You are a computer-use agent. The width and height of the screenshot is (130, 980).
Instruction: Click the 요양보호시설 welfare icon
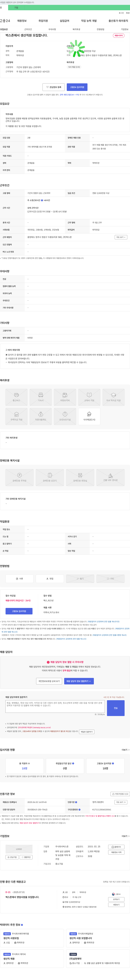point(65,417)
